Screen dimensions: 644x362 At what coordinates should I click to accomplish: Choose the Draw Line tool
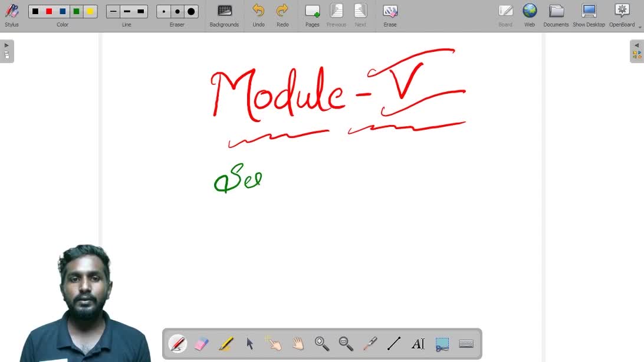(394, 344)
